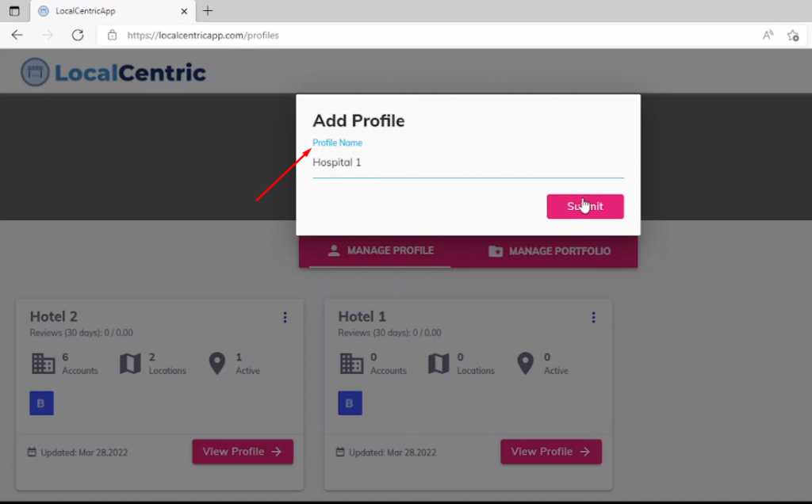
Task: Click the site lock icon
Action: (112, 35)
